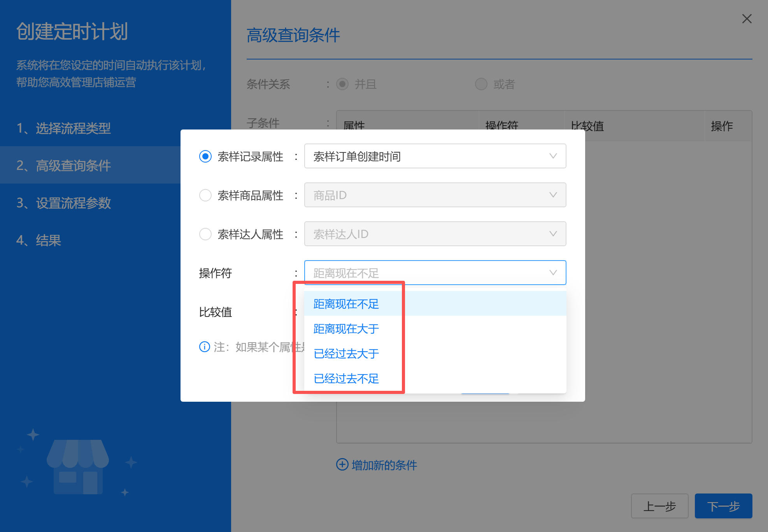The image size is (768, 532).
Task: Open the 索样订单创建时间 dropdown
Action: tap(435, 156)
